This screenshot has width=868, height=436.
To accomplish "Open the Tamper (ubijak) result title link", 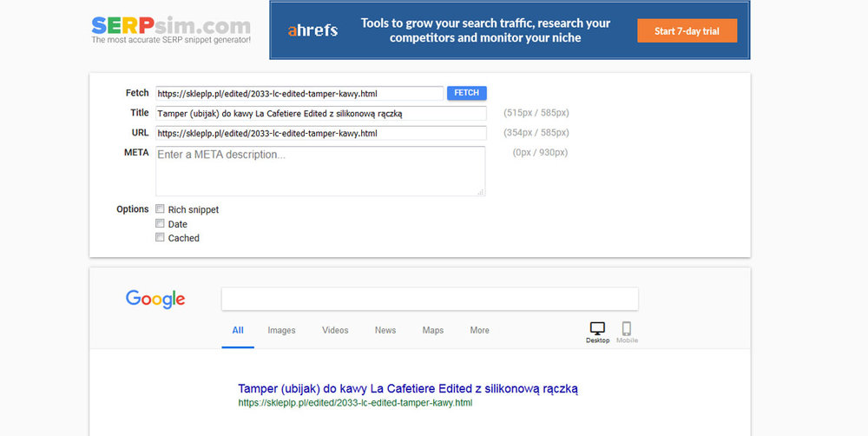I will 408,388.
